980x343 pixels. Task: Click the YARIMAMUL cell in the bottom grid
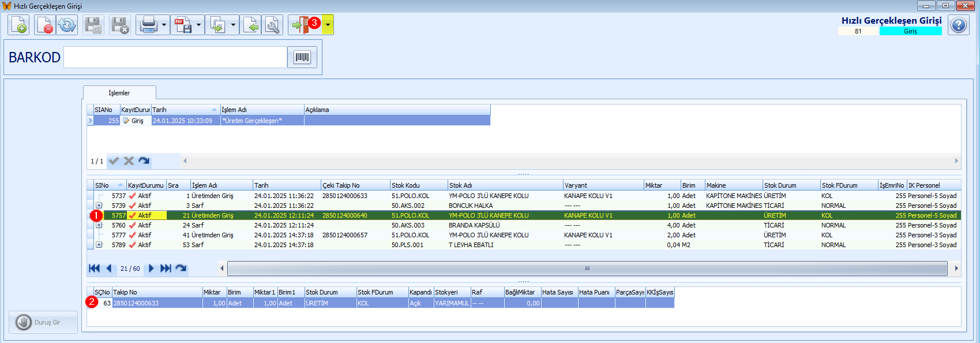tap(452, 303)
